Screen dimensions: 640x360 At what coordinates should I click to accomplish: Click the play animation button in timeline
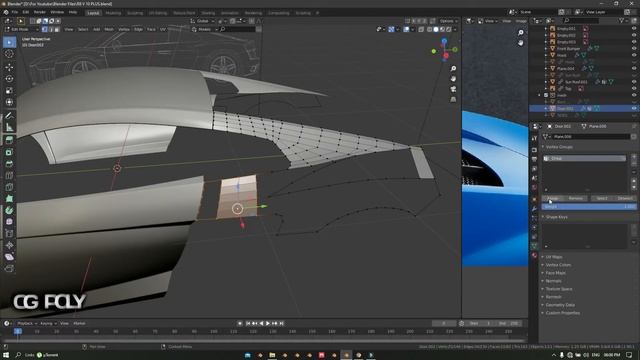tap(268, 323)
